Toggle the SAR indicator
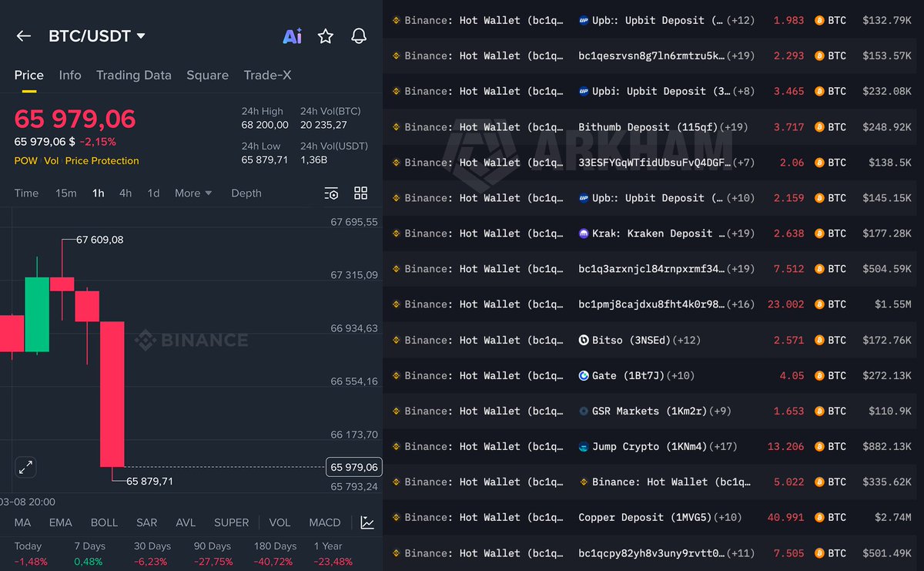The image size is (924, 571). point(147,522)
